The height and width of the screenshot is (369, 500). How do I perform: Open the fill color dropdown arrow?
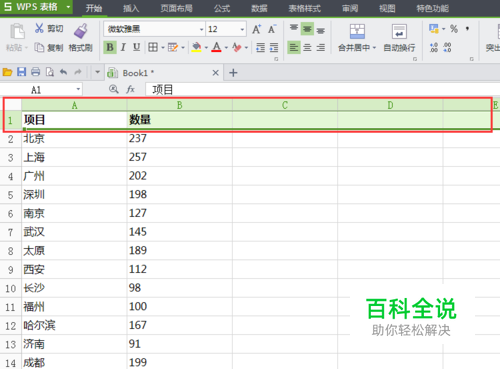click(x=206, y=48)
